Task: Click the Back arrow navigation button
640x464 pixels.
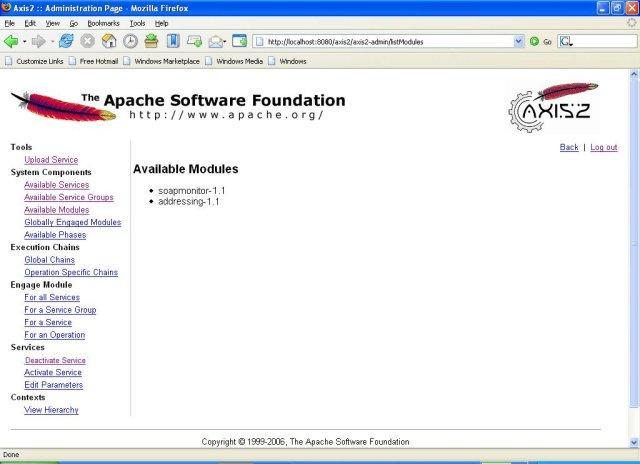Action: (12, 41)
